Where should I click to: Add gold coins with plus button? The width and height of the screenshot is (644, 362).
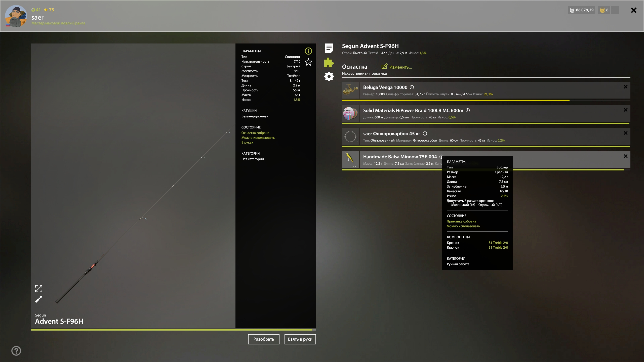click(615, 10)
